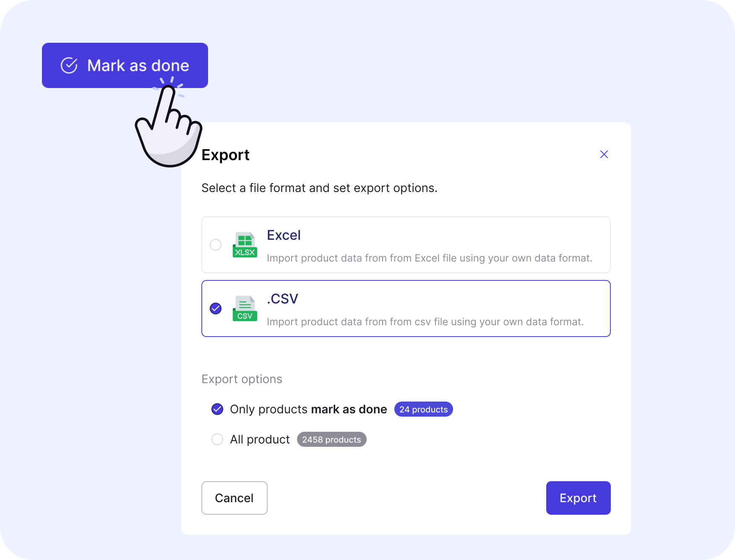Select the .CSV format radio button

coord(216,309)
